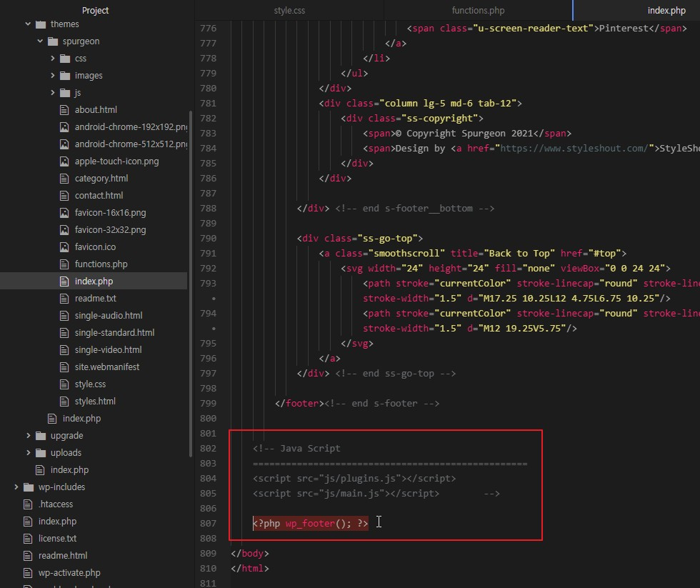Click the android-chrome-512x512.png image icon
Screen dimensions: 700x588
coord(64,144)
